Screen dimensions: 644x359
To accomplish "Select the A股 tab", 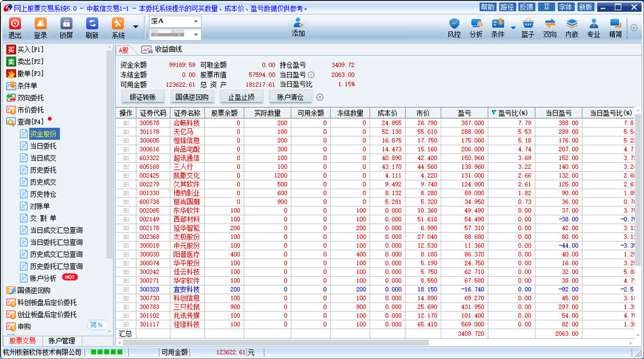I will coord(123,50).
